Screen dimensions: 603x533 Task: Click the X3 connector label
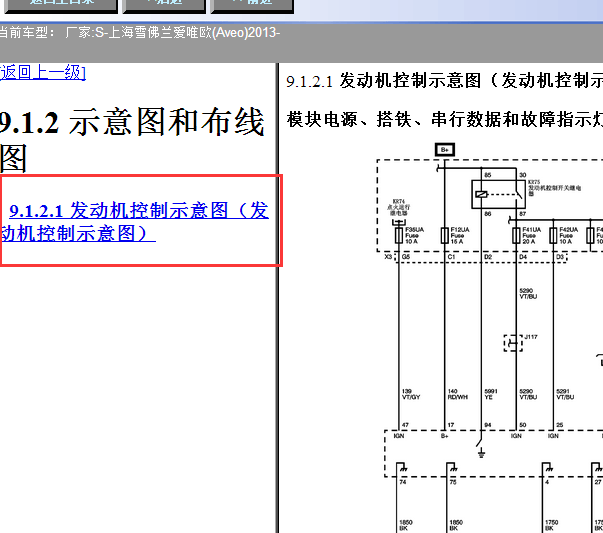tap(388, 257)
